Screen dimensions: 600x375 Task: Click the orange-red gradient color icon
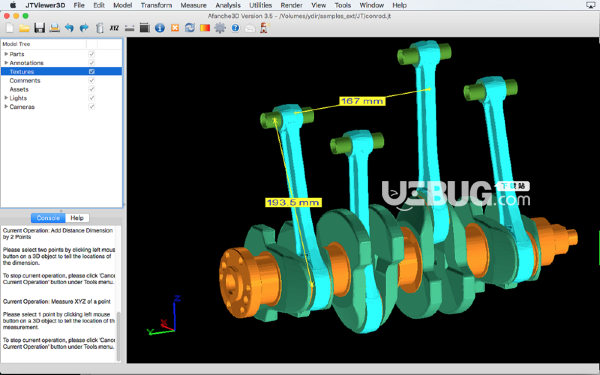coord(205,28)
